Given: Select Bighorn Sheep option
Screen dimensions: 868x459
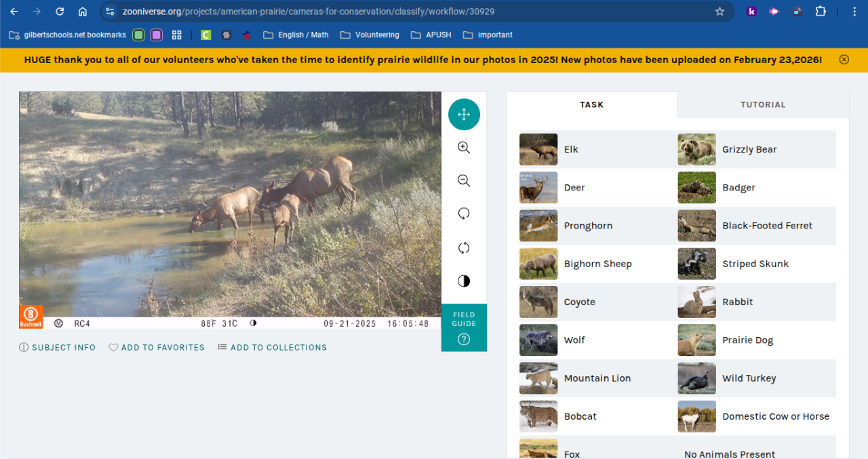Looking at the screenshot, I should click(x=598, y=264).
